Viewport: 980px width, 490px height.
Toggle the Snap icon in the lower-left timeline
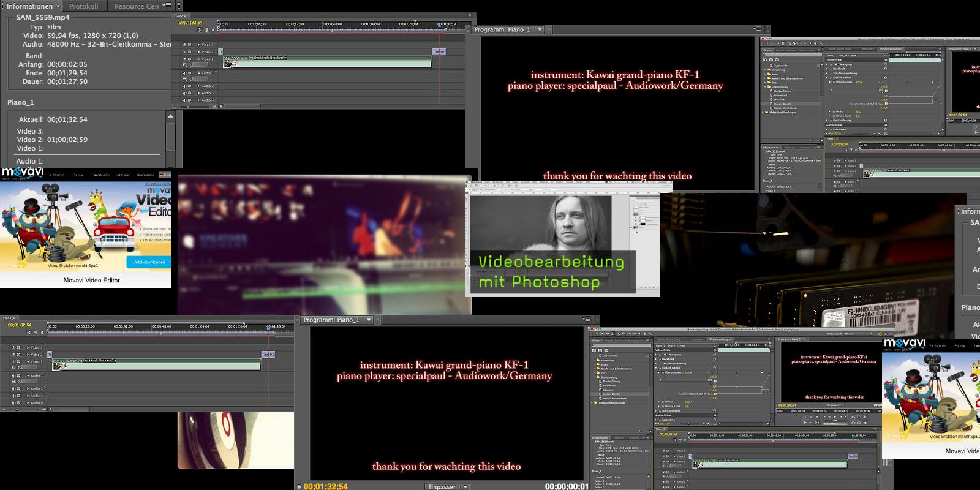coord(29,333)
